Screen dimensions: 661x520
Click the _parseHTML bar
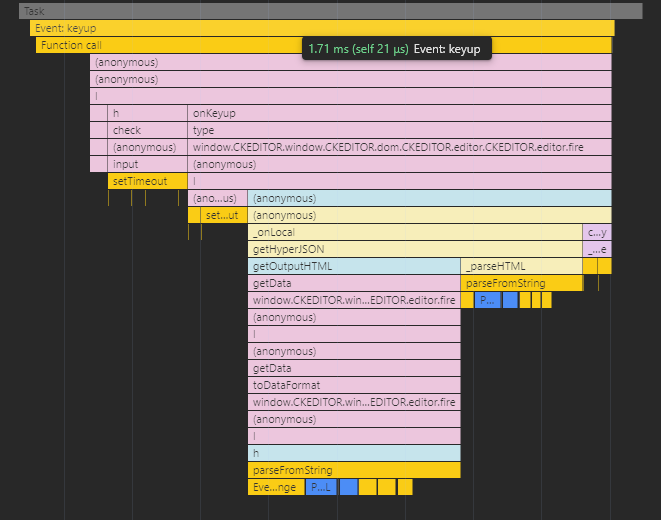tap(521, 266)
